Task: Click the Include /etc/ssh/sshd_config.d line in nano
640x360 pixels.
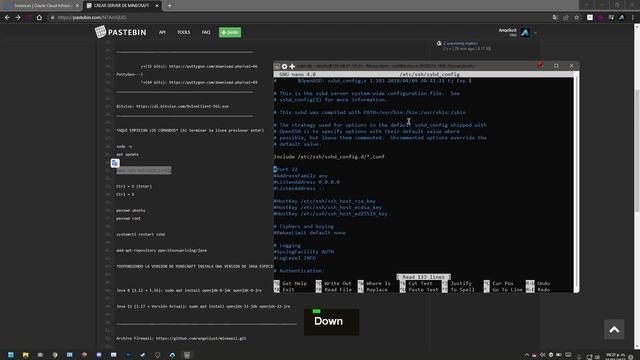Action: coord(329,157)
